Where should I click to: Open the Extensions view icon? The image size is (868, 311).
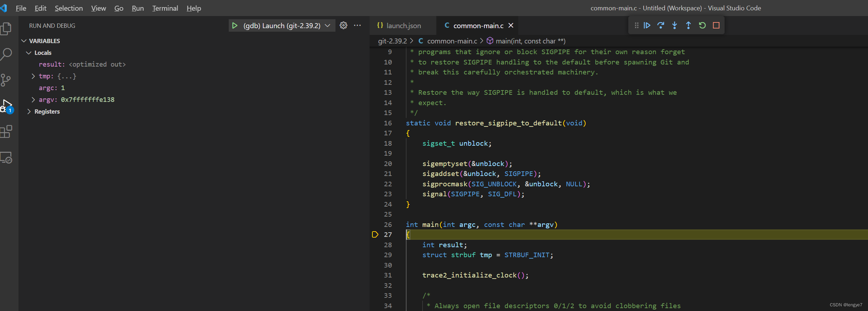(x=6, y=132)
